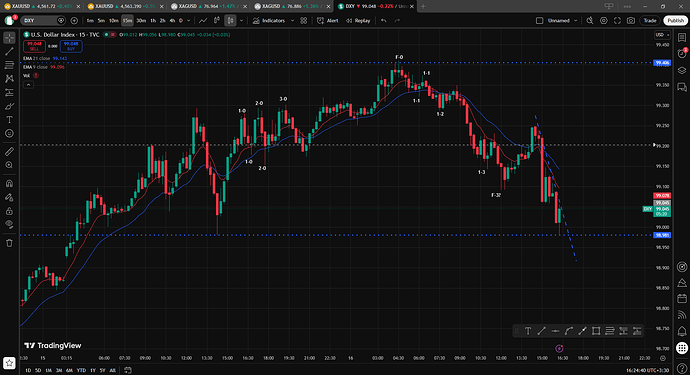The height and width of the screenshot is (375, 690).
Task: Collapse the indicator legend arrow
Action: pyautogui.click(x=28, y=85)
